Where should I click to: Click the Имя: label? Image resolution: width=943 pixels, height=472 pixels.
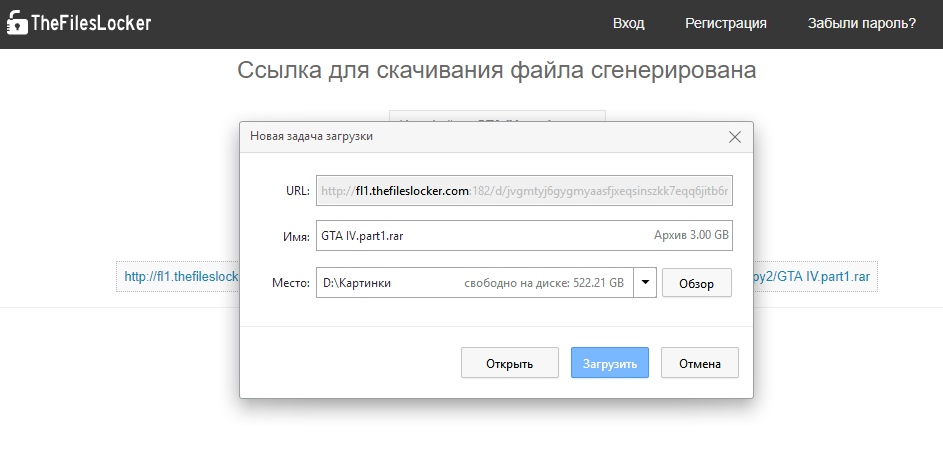click(296, 237)
